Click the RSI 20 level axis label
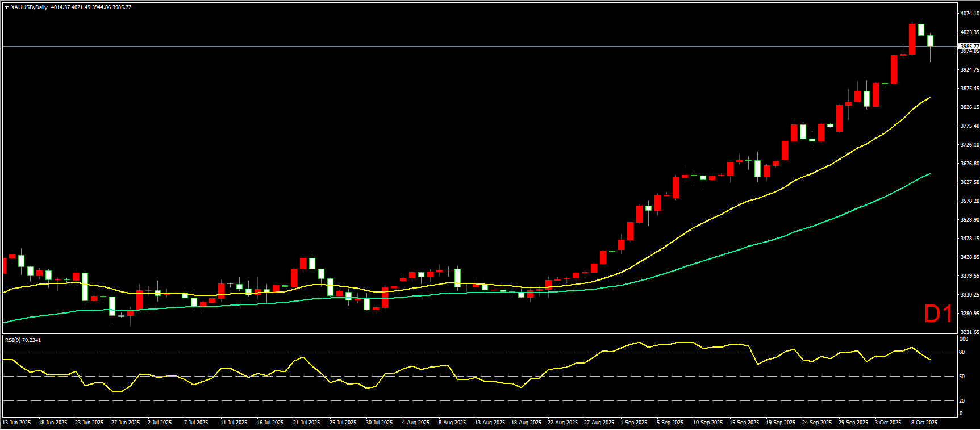The width and height of the screenshot is (980, 430). click(962, 400)
